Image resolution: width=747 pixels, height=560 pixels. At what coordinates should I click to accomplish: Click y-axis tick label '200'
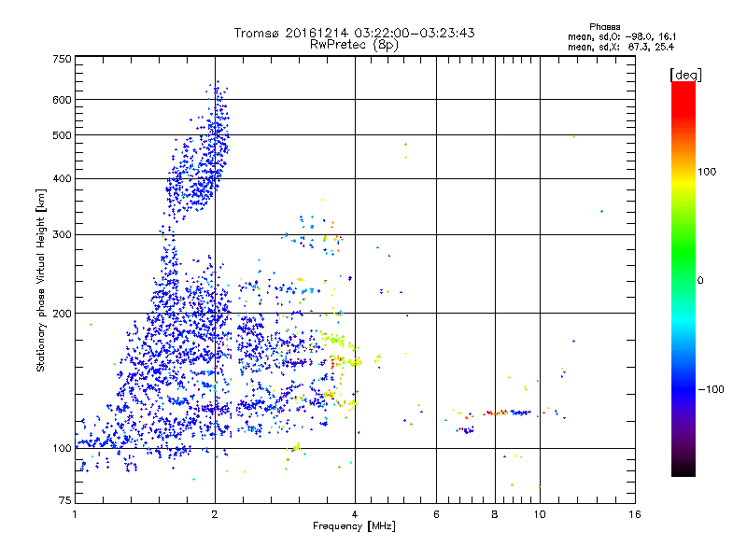pyautogui.click(x=62, y=314)
